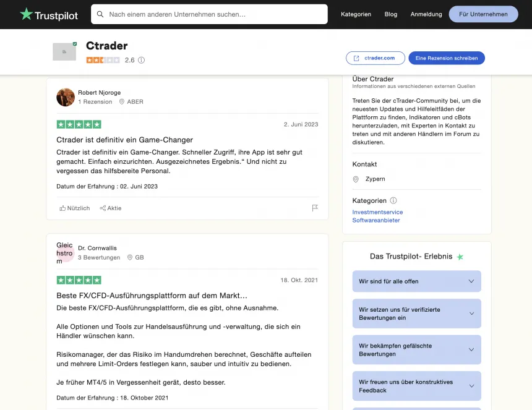The image size is (532, 410).
Task: Expand 'Wir setzen uns für verifizierte Bewertungen ein'
Action: coord(416,314)
